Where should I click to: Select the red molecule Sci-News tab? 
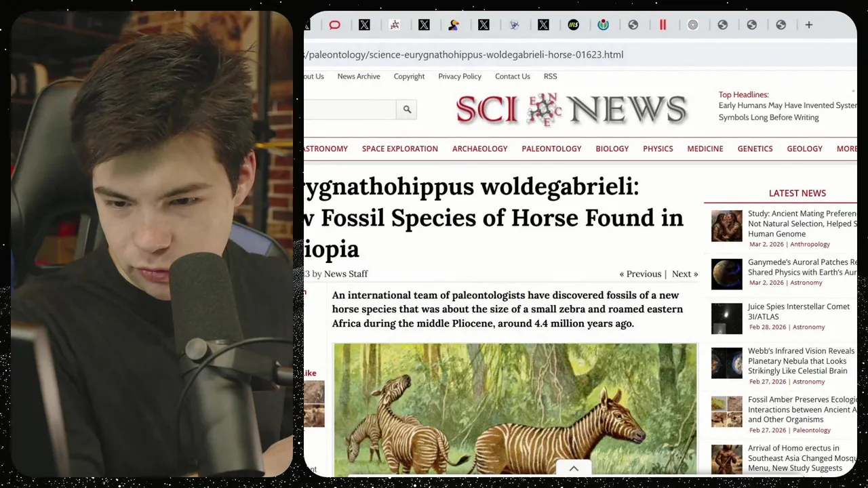pyautogui.click(x=394, y=25)
